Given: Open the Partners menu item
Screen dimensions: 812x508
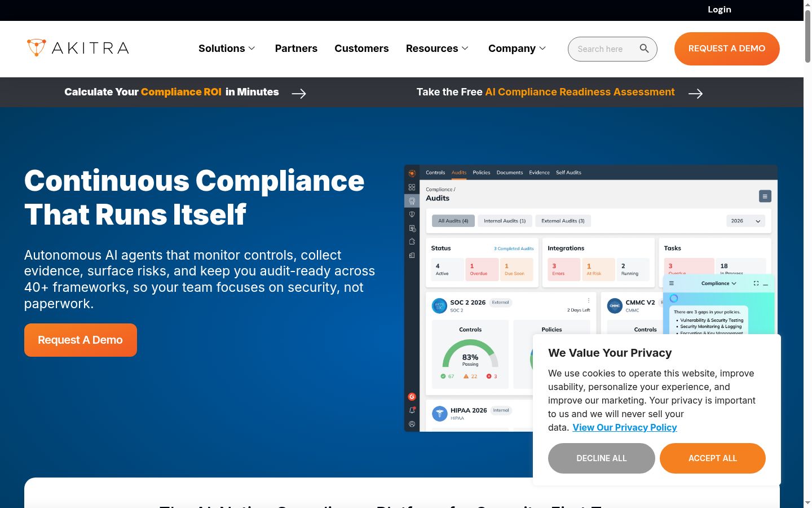Looking at the screenshot, I should pyautogui.click(x=296, y=49).
